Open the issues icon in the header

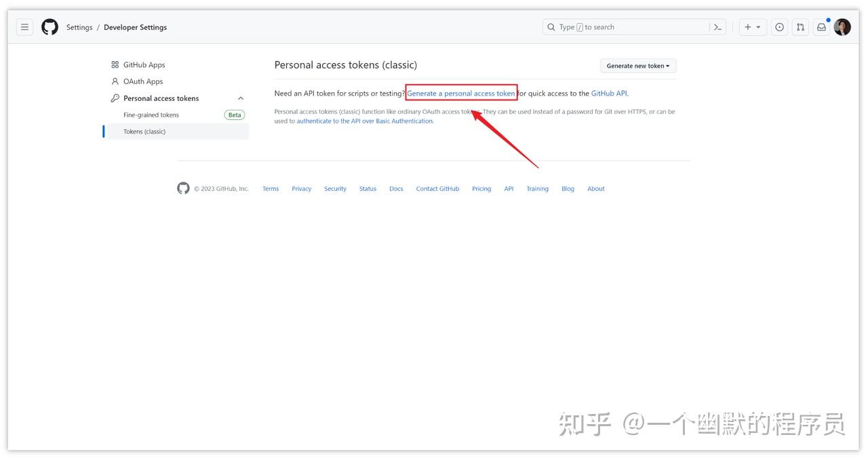(779, 26)
